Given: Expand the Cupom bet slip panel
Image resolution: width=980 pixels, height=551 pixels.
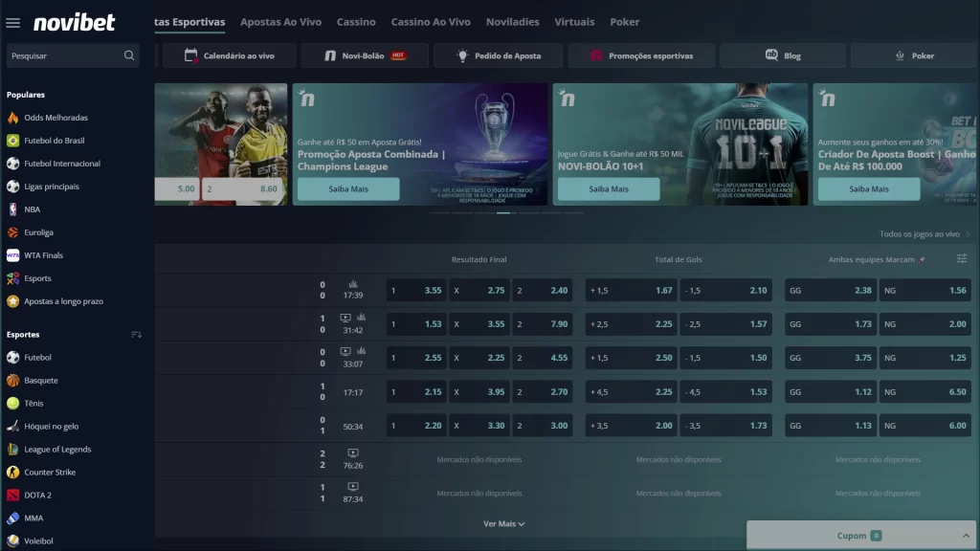Looking at the screenshot, I should 859,536.
